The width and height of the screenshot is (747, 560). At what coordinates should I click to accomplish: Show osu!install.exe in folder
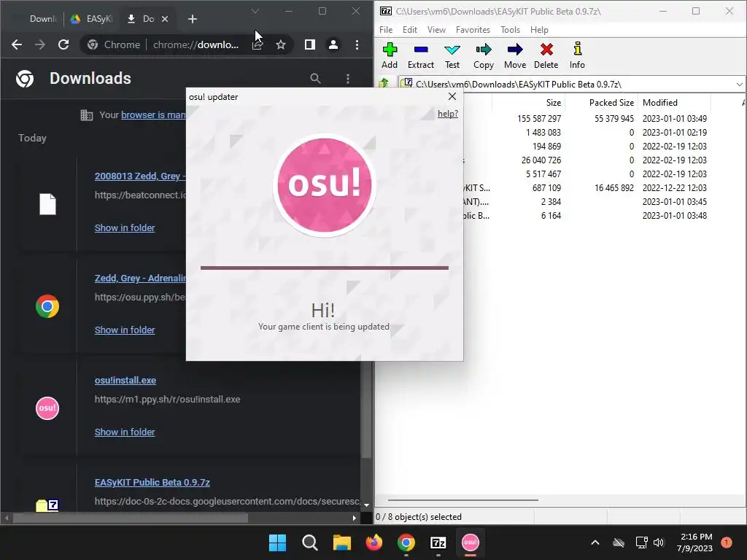125,432
